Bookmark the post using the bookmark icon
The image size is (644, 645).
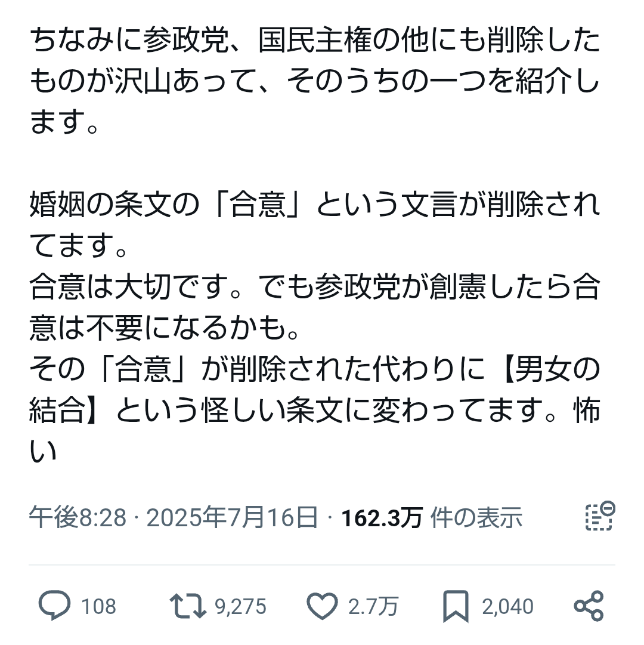point(456,606)
